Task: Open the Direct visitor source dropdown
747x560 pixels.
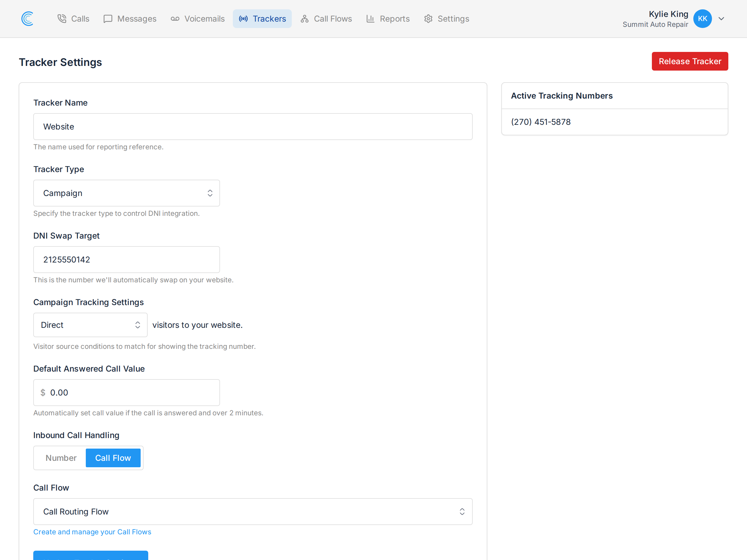Action: [90, 325]
